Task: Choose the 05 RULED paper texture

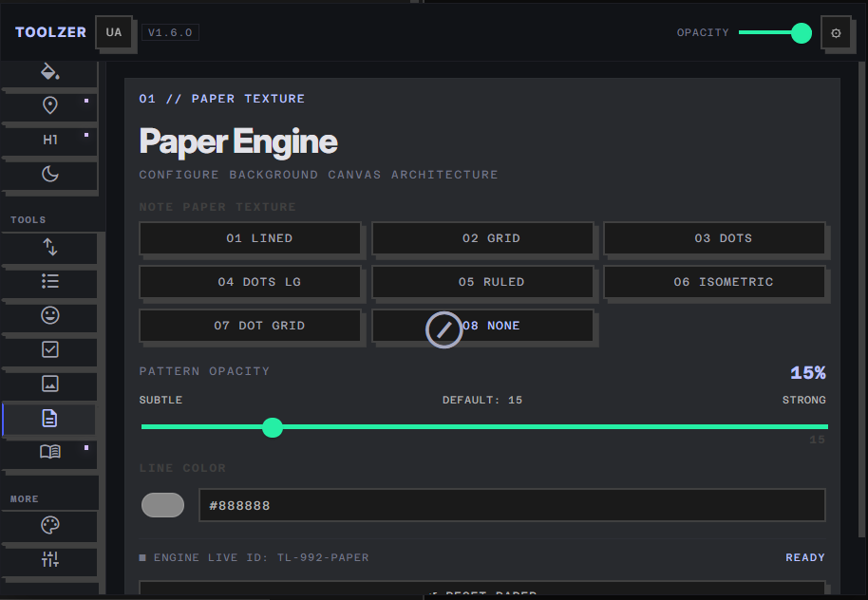Action: (x=482, y=282)
